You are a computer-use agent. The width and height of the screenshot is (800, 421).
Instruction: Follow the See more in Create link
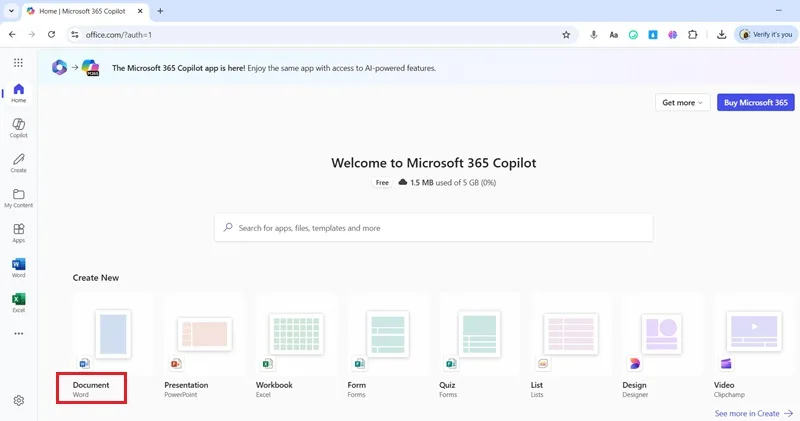tap(754, 413)
